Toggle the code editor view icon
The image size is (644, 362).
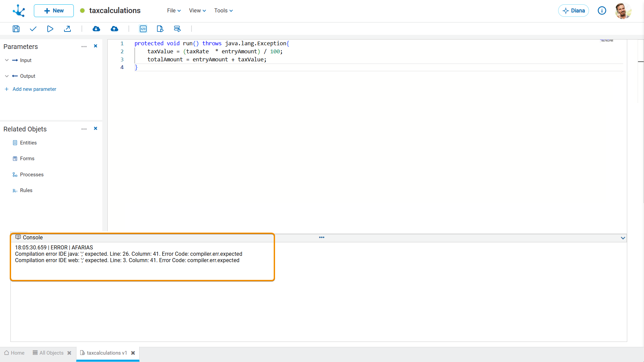[143, 29]
